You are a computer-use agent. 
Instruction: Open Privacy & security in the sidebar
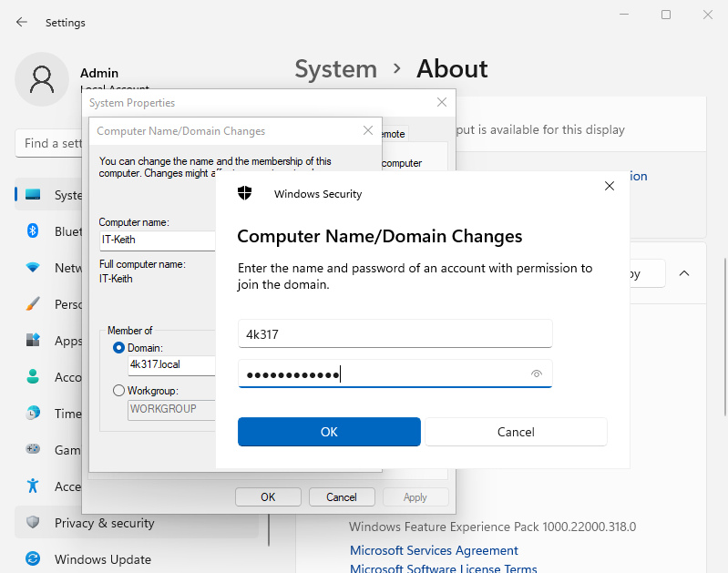(104, 523)
